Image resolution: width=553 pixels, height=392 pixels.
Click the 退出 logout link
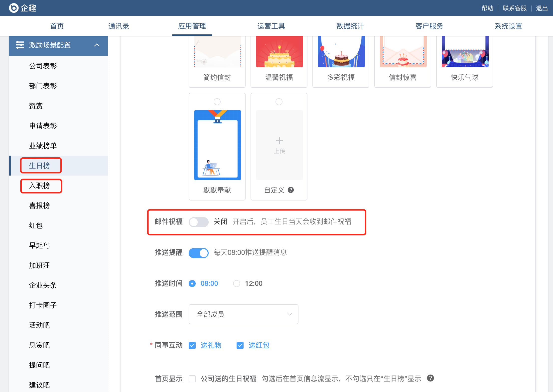pos(542,8)
